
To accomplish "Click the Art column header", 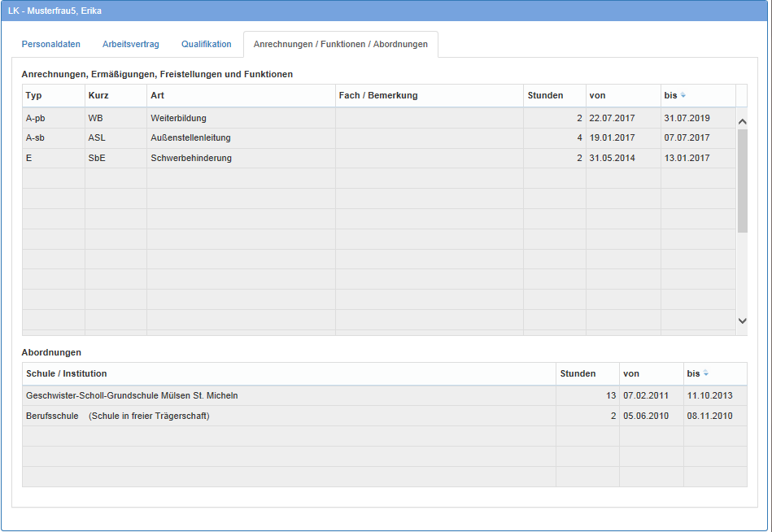I will coord(157,96).
